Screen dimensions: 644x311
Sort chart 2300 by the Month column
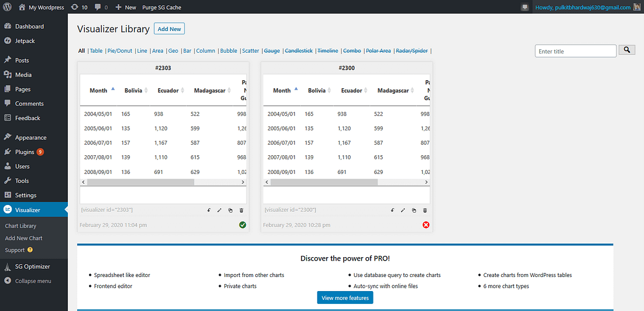282,90
